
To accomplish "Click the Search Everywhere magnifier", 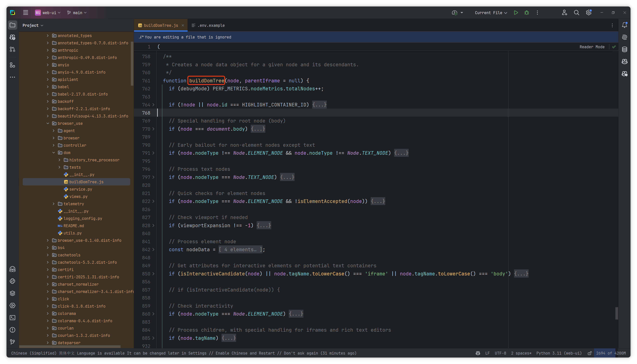I will 576,13.
